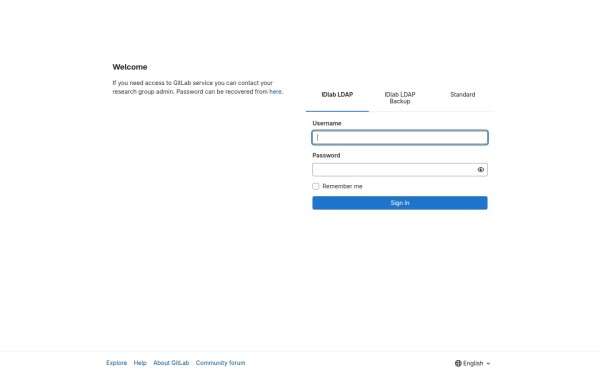Screen dimensions: 600x375
Task: Open the Help footer link
Action: pyautogui.click(x=140, y=363)
